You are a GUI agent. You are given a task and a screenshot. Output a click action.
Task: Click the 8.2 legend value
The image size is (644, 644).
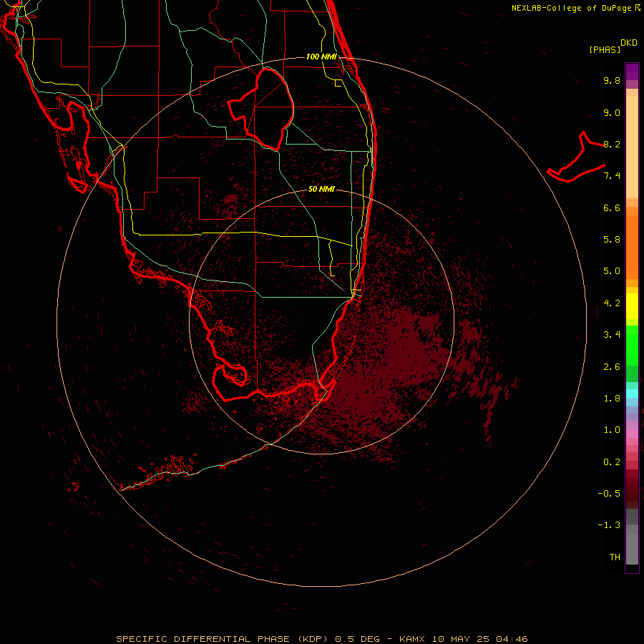612,144
